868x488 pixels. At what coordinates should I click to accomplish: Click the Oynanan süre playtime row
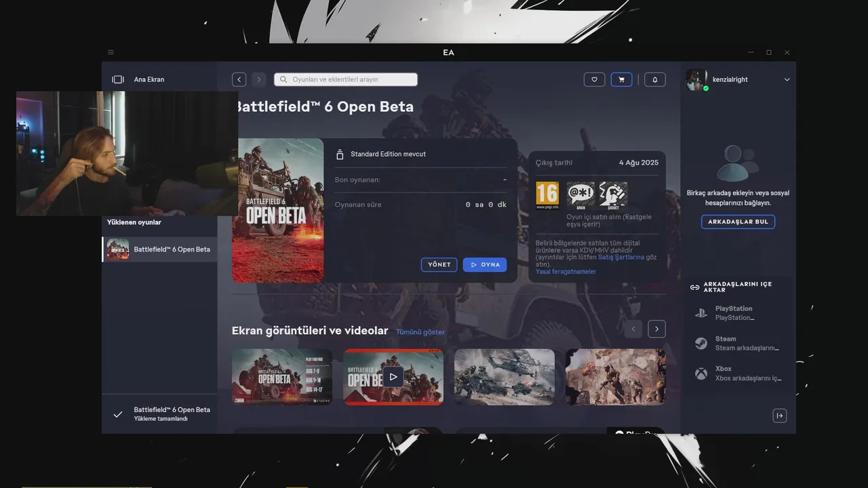click(x=420, y=205)
